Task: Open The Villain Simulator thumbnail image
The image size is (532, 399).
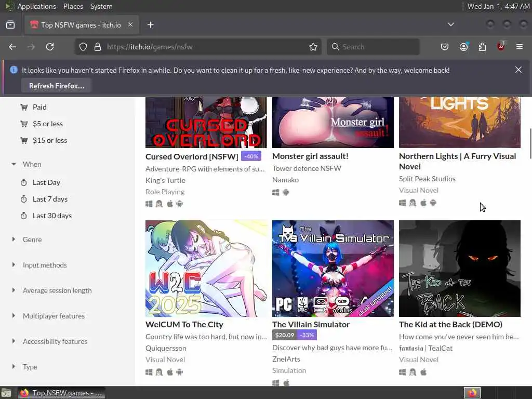Action: [x=333, y=269]
